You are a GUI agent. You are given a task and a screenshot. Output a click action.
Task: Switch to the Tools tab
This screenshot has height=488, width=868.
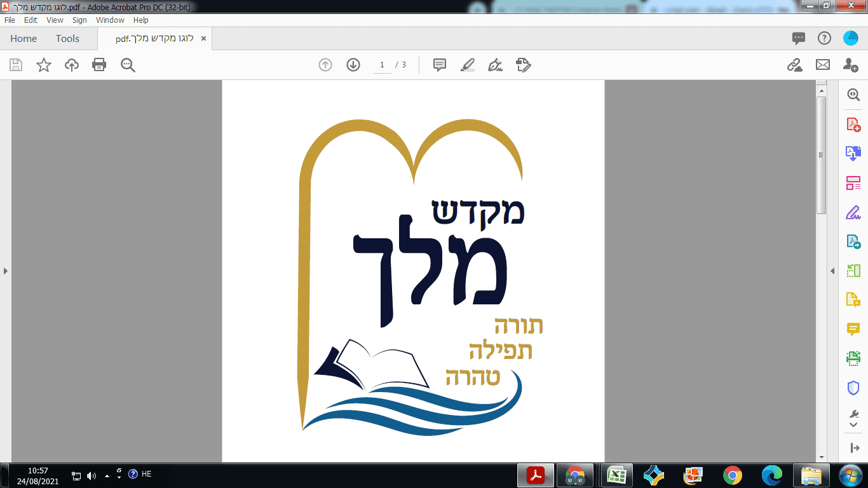pos(67,39)
